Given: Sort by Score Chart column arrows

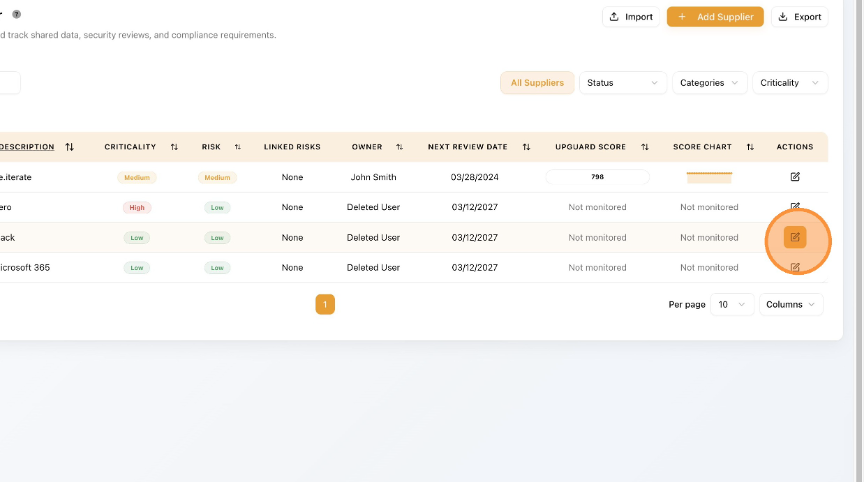Looking at the screenshot, I should (751, 147).
